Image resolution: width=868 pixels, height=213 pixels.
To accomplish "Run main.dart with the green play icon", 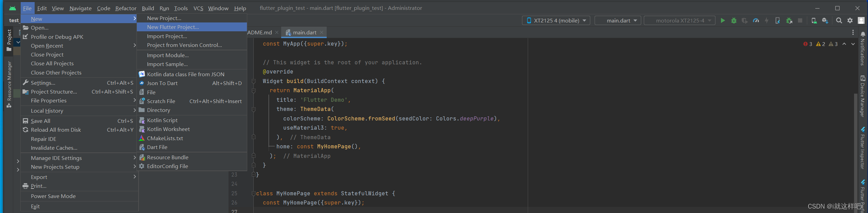I will click(723, 20).
